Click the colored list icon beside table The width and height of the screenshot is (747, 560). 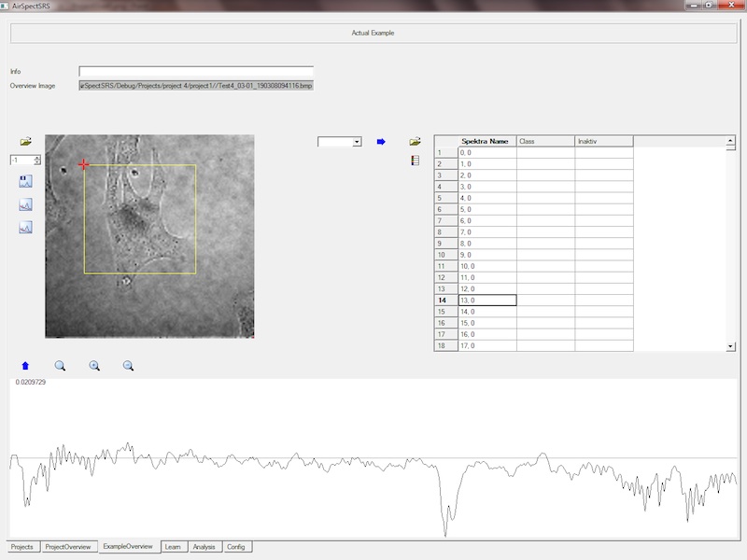pos(415,161)
